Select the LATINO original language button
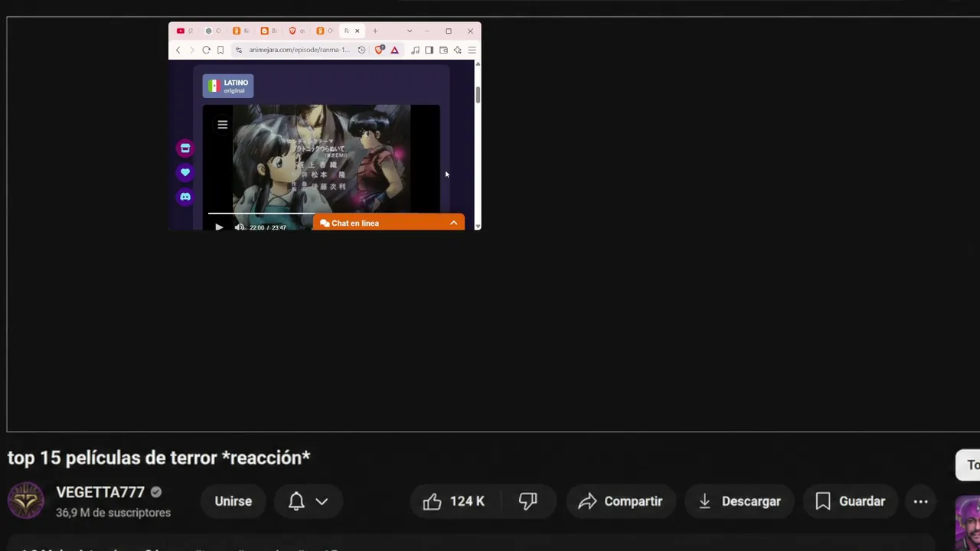 (228, 86)
